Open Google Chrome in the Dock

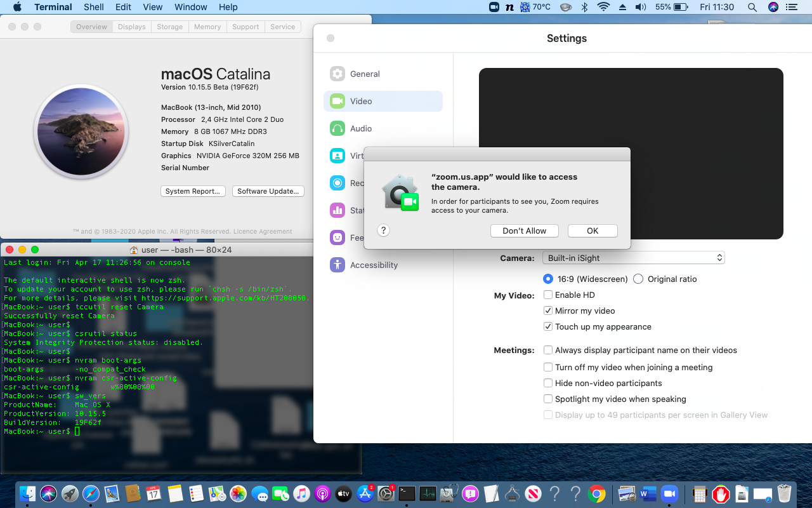tap(596, 493)
